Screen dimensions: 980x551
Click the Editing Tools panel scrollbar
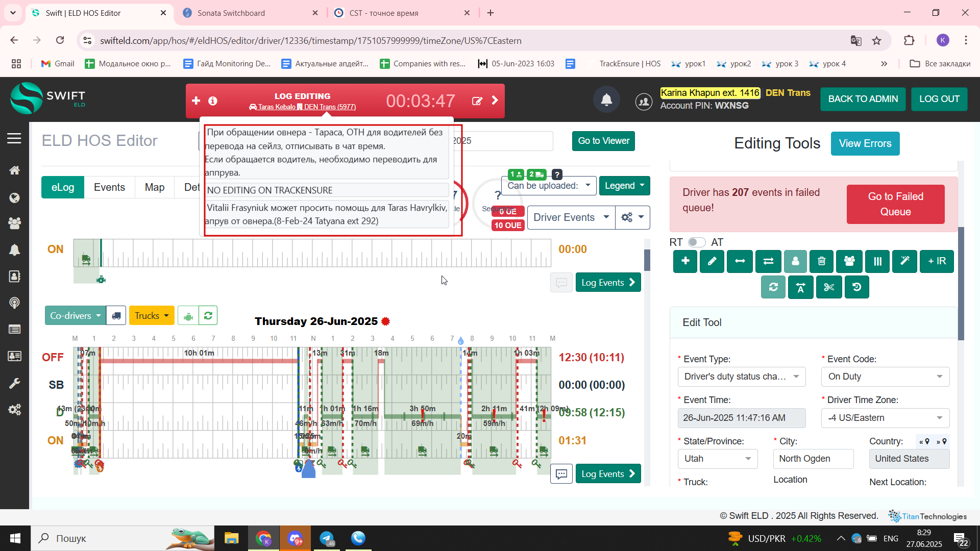(961, 283)
